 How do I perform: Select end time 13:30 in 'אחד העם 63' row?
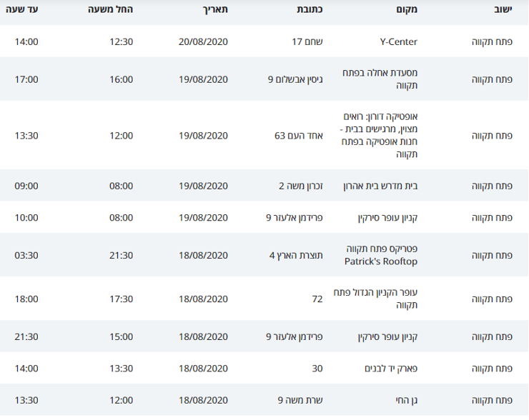26,136
